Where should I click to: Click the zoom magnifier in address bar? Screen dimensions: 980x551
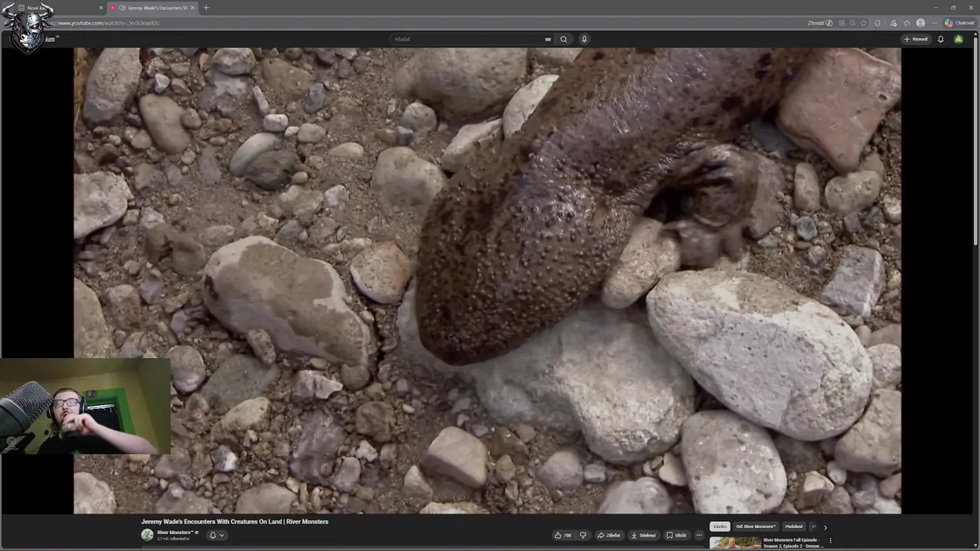(x=853, y=23)
